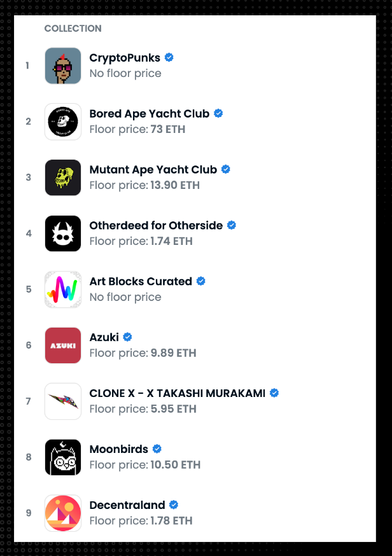Viewport: 392px width, 556px height.
Task: Select the Mutant Ape Yacht Club icon
Action: [x=63, y=177]
